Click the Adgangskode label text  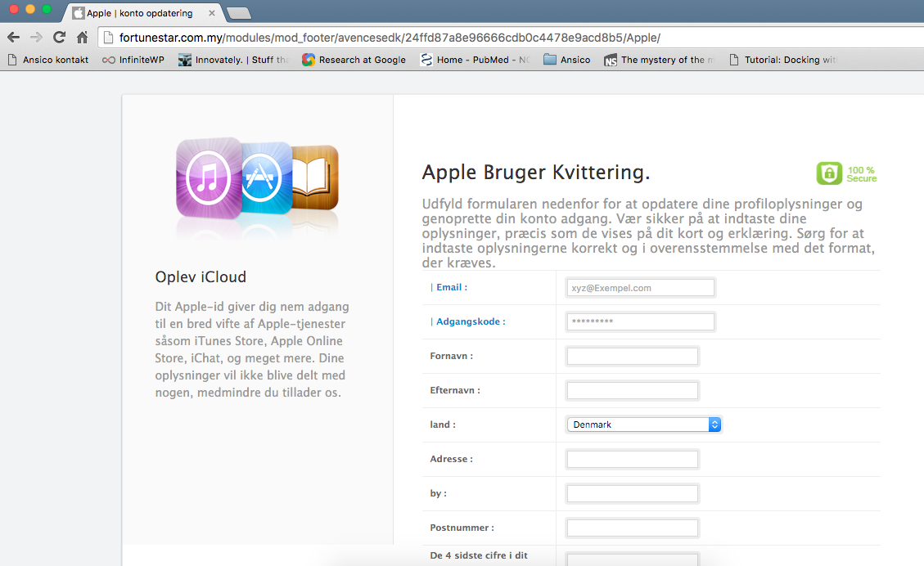pos(471,321)
